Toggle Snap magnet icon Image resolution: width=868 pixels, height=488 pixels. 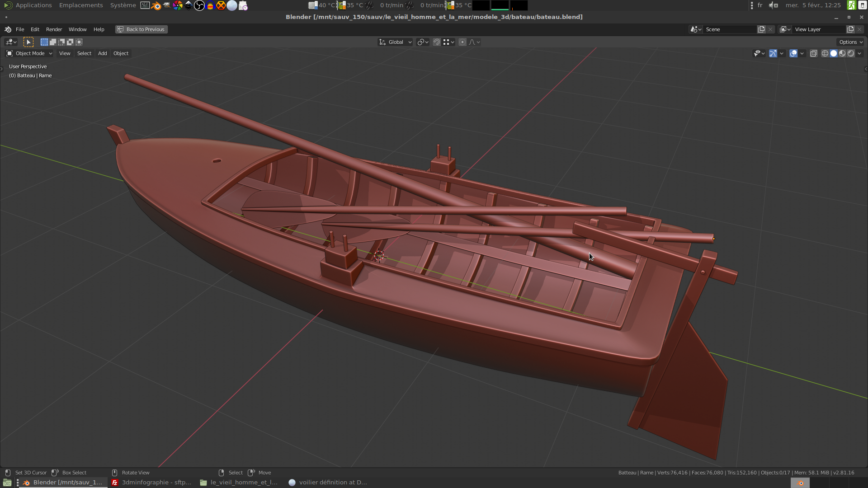coord(437,42)
